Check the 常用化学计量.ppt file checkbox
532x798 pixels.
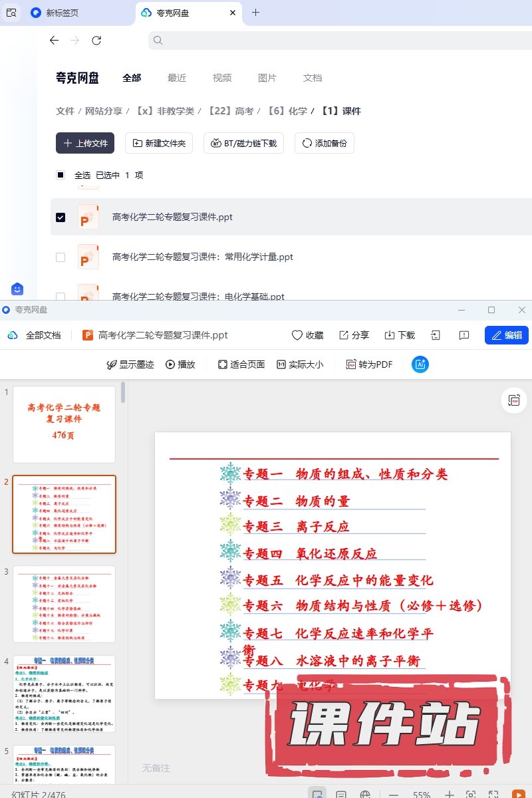(x=61, y=257)
